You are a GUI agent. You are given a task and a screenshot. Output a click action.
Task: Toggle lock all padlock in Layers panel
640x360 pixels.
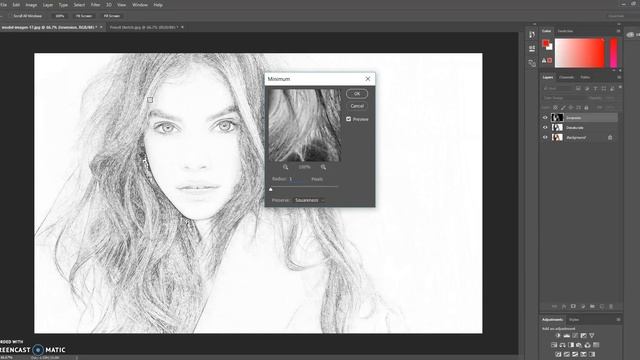[586, 108]
